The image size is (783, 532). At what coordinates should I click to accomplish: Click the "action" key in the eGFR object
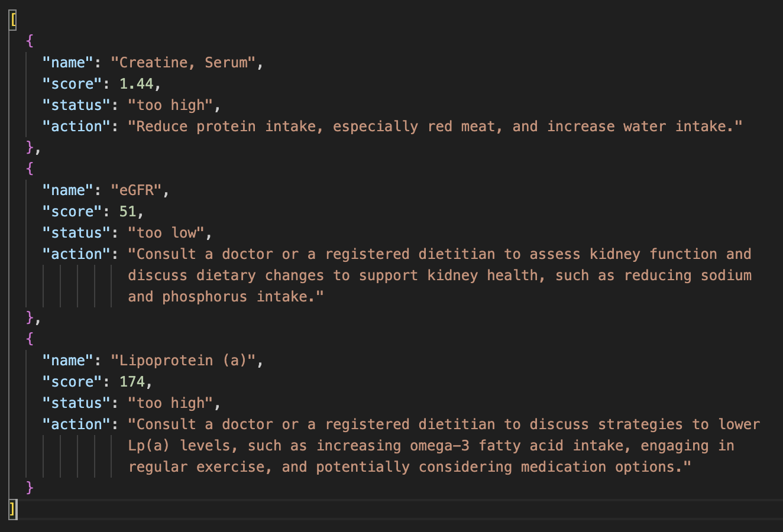click(76, 254)
